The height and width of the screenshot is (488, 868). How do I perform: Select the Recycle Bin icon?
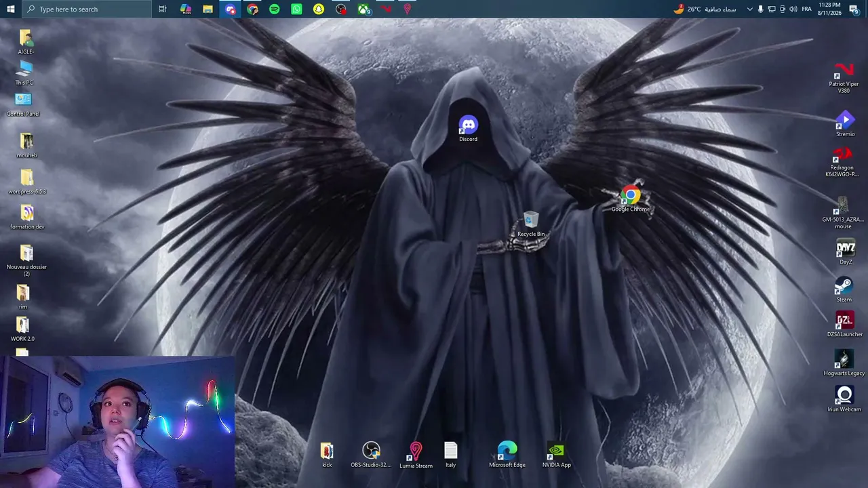coord(531,224)
